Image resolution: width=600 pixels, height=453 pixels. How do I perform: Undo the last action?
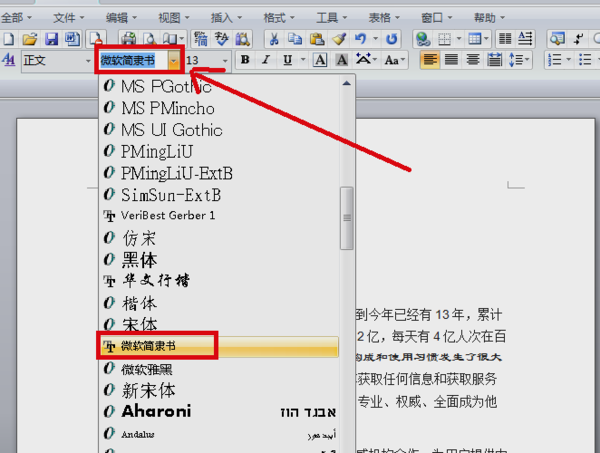tap(360, 39)
